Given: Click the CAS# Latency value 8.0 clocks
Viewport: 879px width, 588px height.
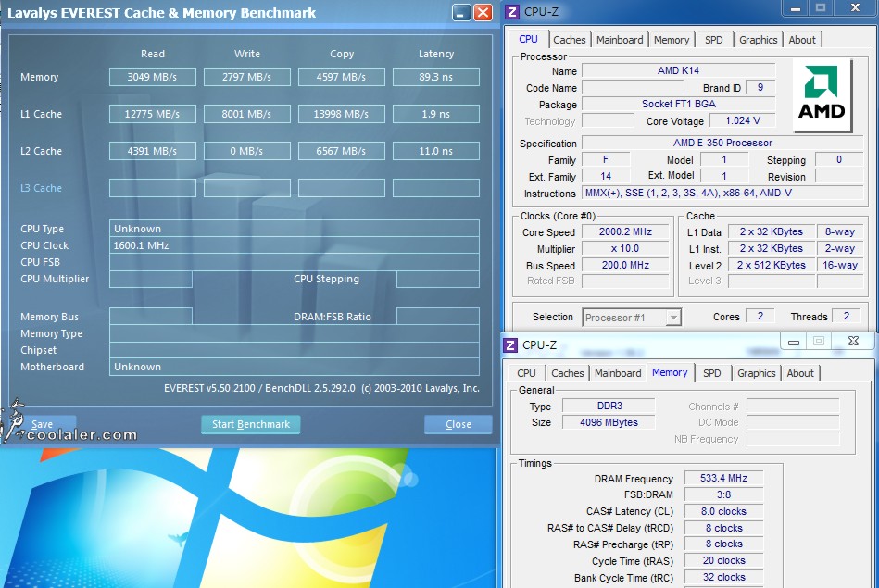Looking at the screenshot, I should tap(723, 511).
